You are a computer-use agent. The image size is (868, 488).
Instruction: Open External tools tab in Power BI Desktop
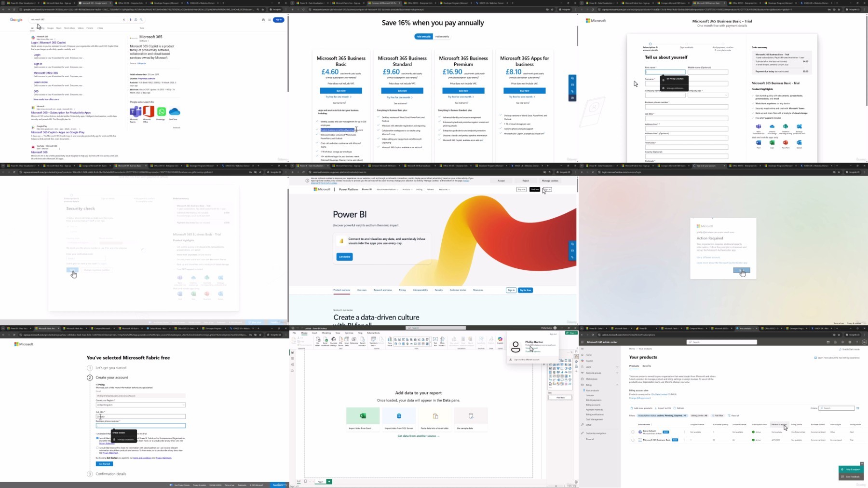[x=373, y=333]
